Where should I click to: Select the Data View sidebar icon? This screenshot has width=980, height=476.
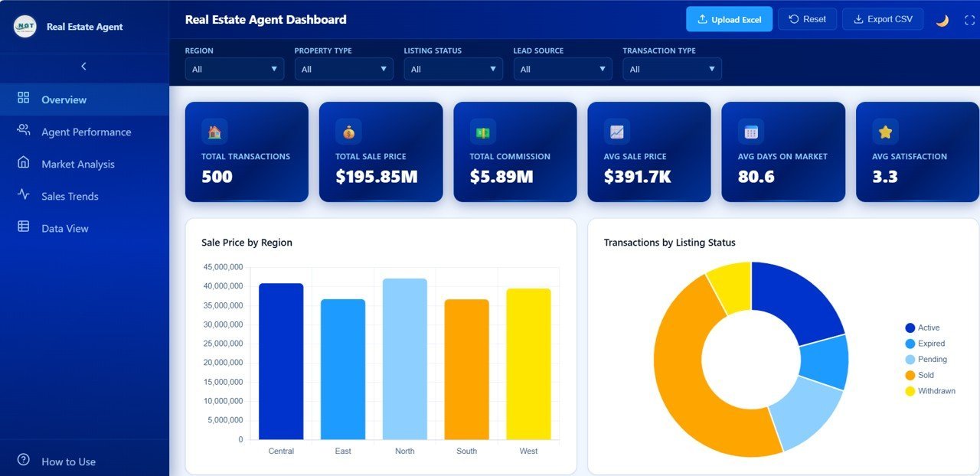tap(23, 228)
